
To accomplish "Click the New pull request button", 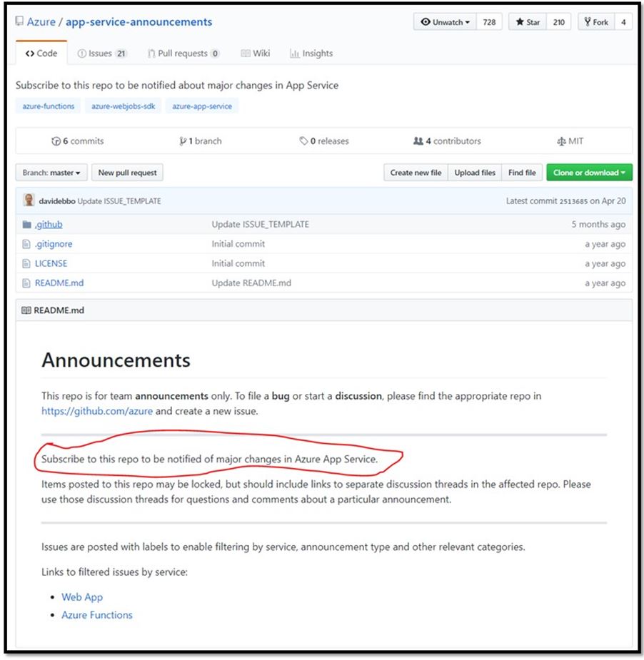I will [127, 172].
